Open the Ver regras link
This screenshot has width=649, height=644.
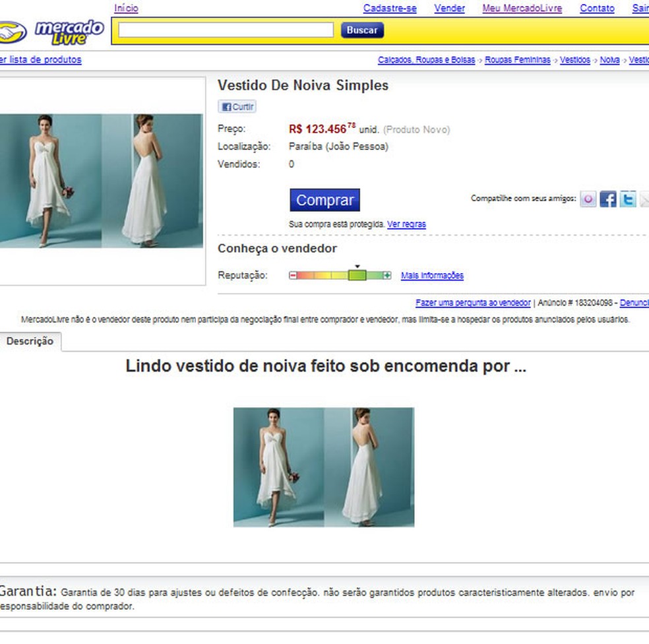point(406,224)
